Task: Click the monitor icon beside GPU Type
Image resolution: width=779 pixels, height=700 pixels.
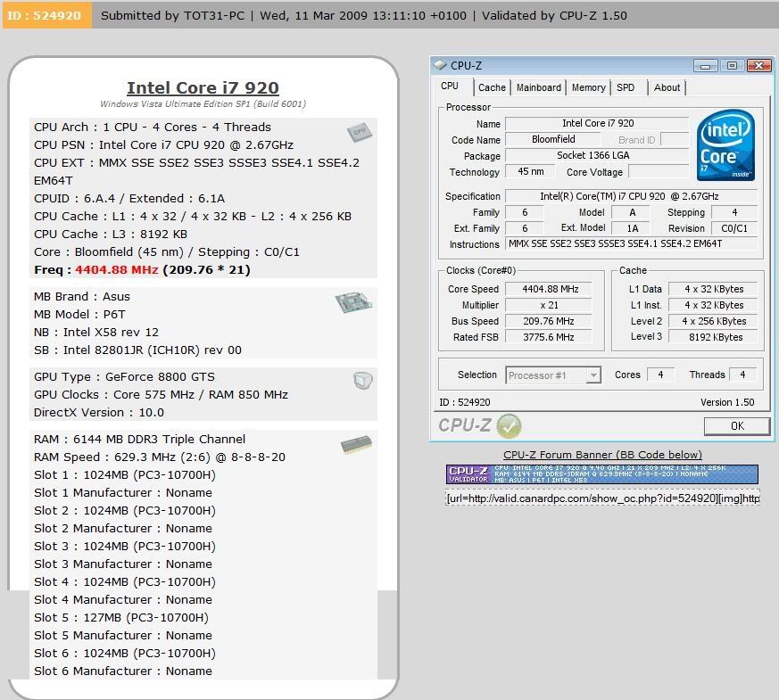Action: pos(362,381)
